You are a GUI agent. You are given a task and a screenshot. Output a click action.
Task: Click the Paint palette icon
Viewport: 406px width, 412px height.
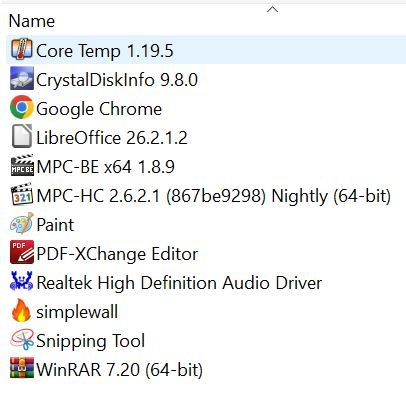tap(22, 223)
